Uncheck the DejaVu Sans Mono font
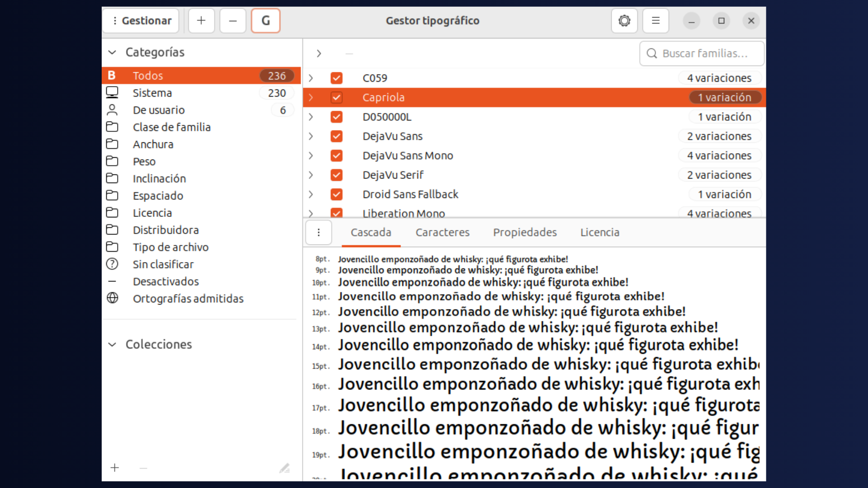 point(337,155)
